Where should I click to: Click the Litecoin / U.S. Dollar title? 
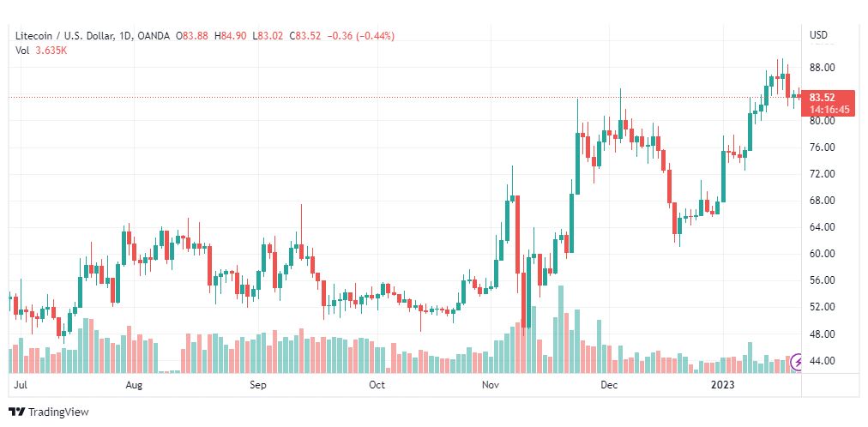(x=63, y=36)
